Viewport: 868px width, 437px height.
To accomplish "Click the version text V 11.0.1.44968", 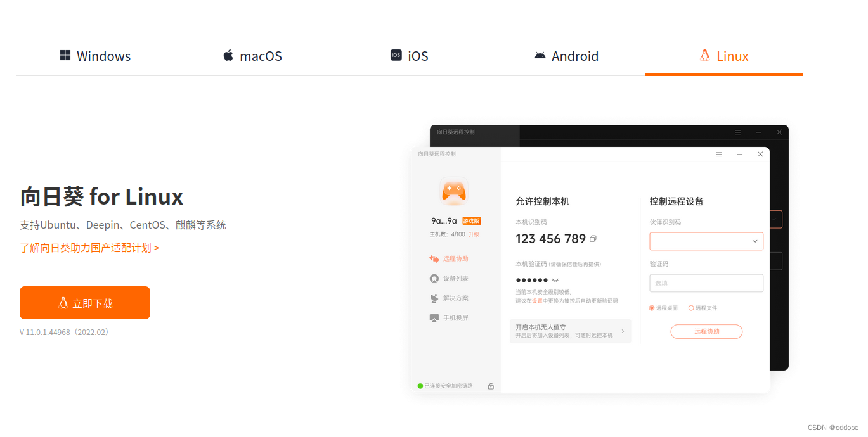I will 64,332.
